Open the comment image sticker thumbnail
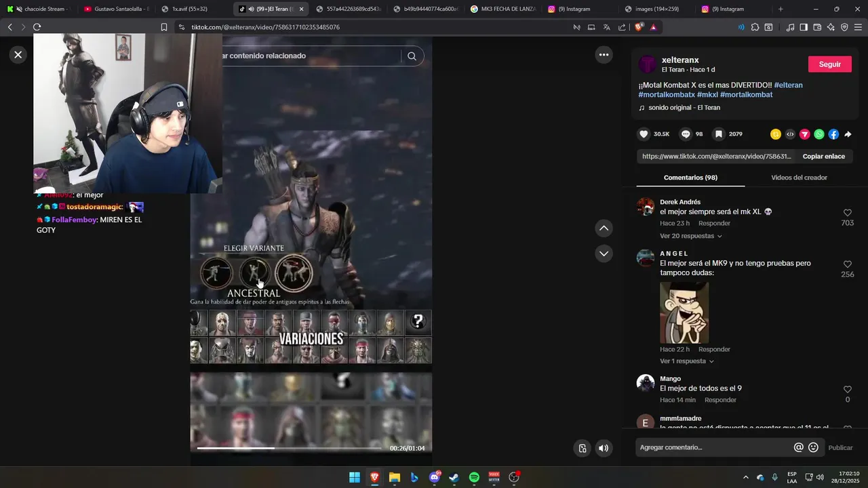Screen dimensions: 868x488 (684, 312)
